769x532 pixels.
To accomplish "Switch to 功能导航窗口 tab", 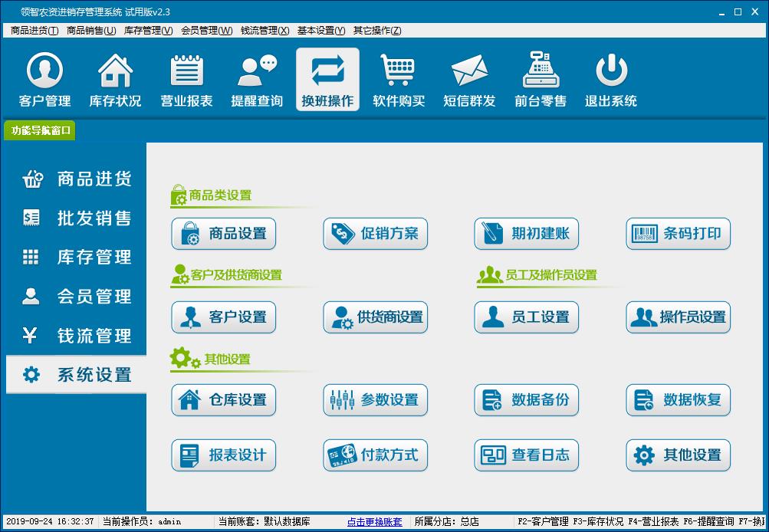I will (40, 130).
